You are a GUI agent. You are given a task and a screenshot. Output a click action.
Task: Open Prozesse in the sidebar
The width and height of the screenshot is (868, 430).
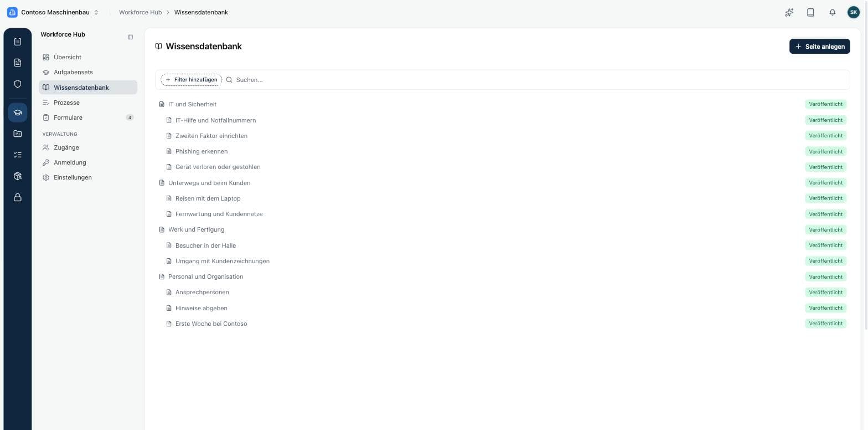[x=88, y=103]
